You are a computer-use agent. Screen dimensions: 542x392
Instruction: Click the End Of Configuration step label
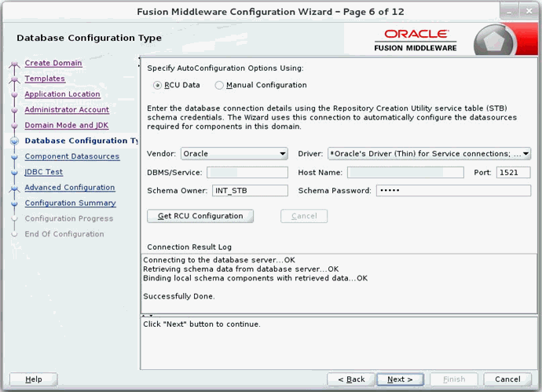64,234
